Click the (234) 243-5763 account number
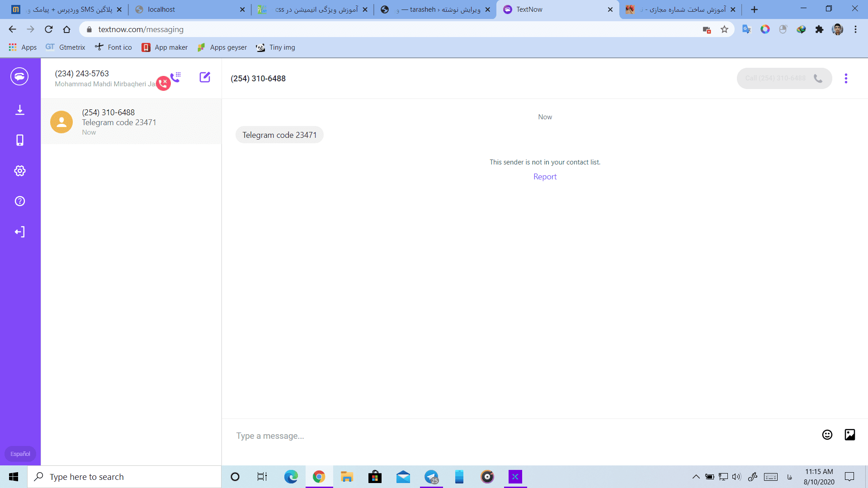This screenshot has width=868, height=488. [82, 73]
